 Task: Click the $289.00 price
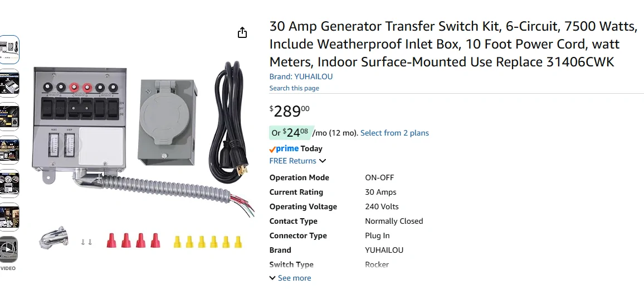pos(290,111)
